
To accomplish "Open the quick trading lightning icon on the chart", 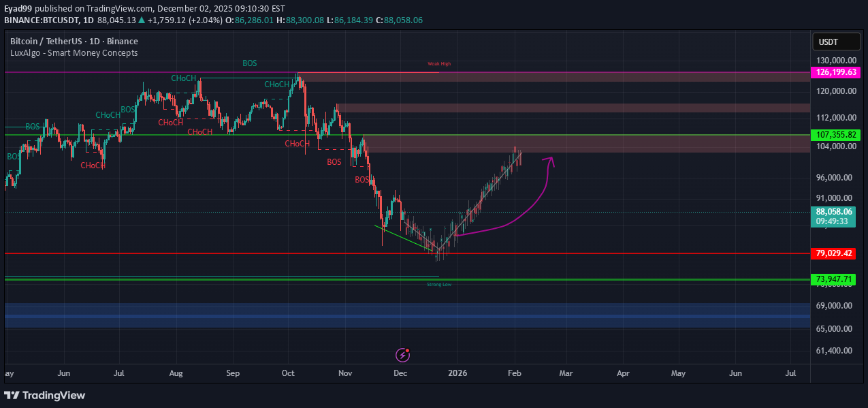I will click(402, 355).
